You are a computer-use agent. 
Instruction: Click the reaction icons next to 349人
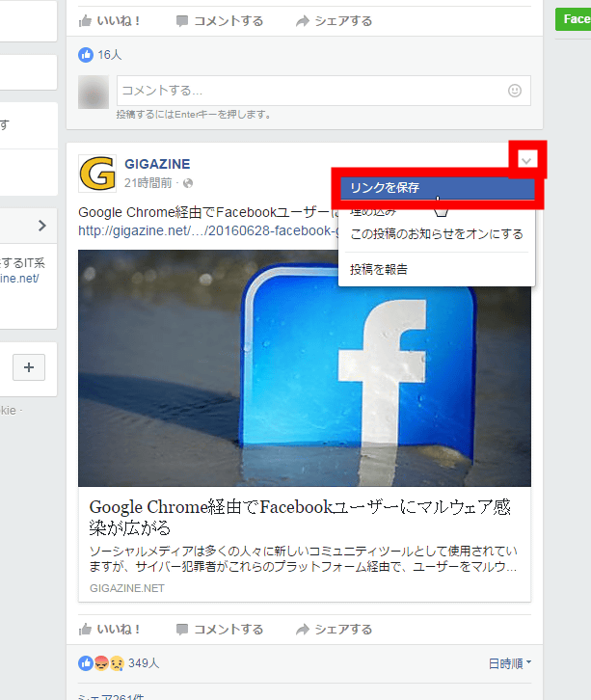pyautogui.click(x=101, y=663)
